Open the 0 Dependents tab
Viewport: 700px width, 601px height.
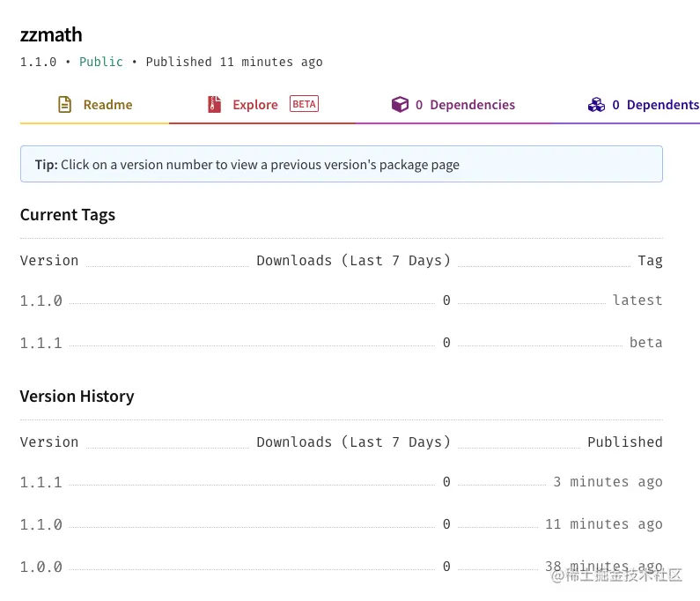[x=655, y=105]
